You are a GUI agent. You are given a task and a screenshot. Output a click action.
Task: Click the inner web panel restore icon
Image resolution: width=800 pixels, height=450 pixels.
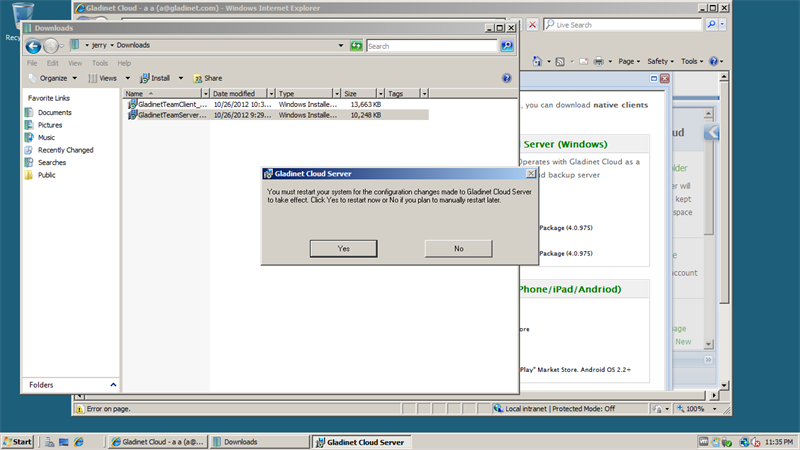[x=654, y=79]
